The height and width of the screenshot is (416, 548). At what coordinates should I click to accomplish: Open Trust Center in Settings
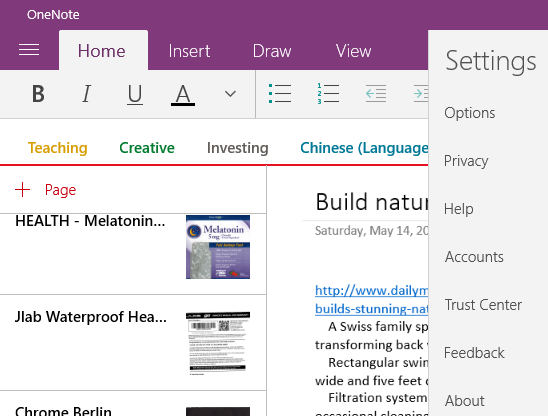[483, 305]
